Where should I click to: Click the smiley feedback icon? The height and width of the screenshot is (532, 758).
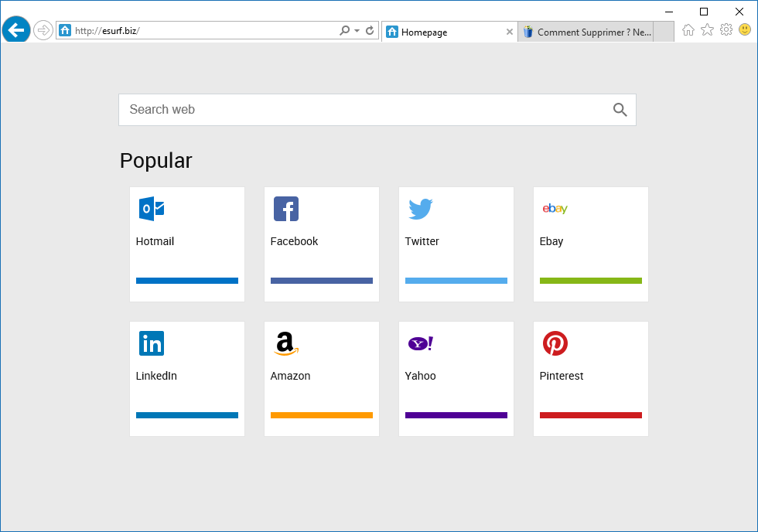pyautogui.click(x=745, y=30)
